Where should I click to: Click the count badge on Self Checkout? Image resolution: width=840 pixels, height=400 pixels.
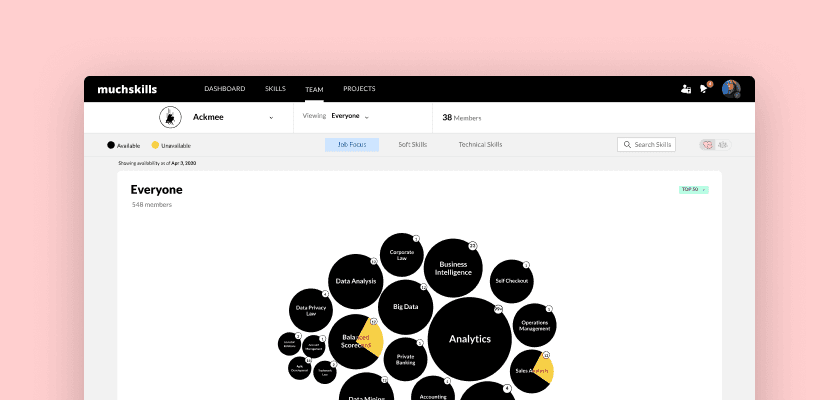tap(526, 265)
